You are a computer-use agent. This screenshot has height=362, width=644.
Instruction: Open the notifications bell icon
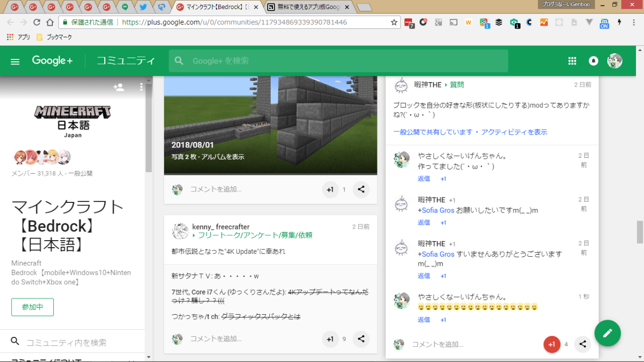[x=593, y=61]
